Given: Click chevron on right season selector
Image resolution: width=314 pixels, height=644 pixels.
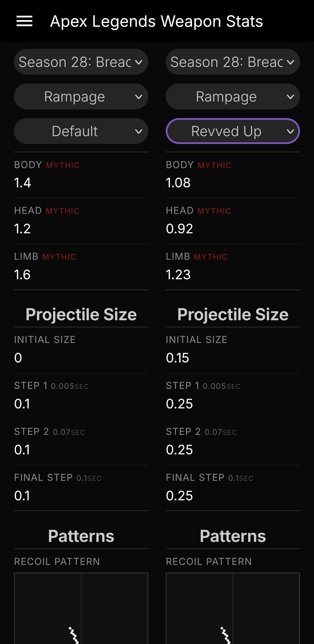Looking at the screenshot, I should click(x=290, y=62).
